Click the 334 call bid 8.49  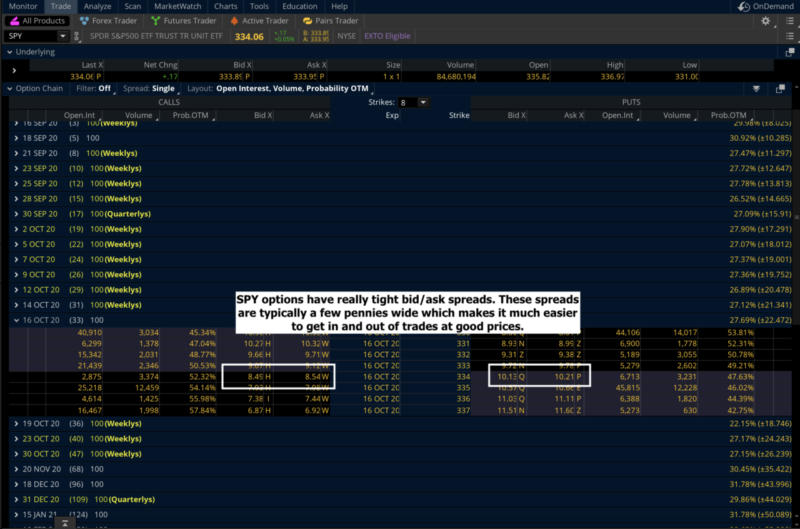(x=255, y=377)
